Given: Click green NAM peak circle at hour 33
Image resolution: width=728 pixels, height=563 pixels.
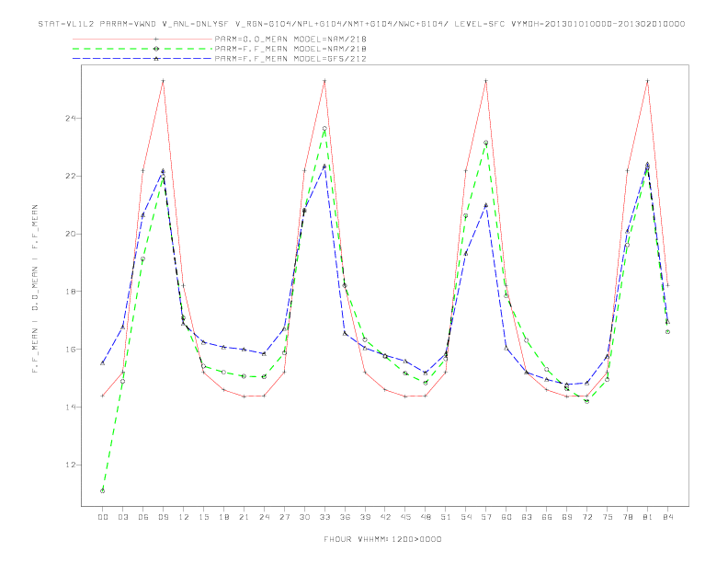Looking at the screenshot, I should coord(324,129).
